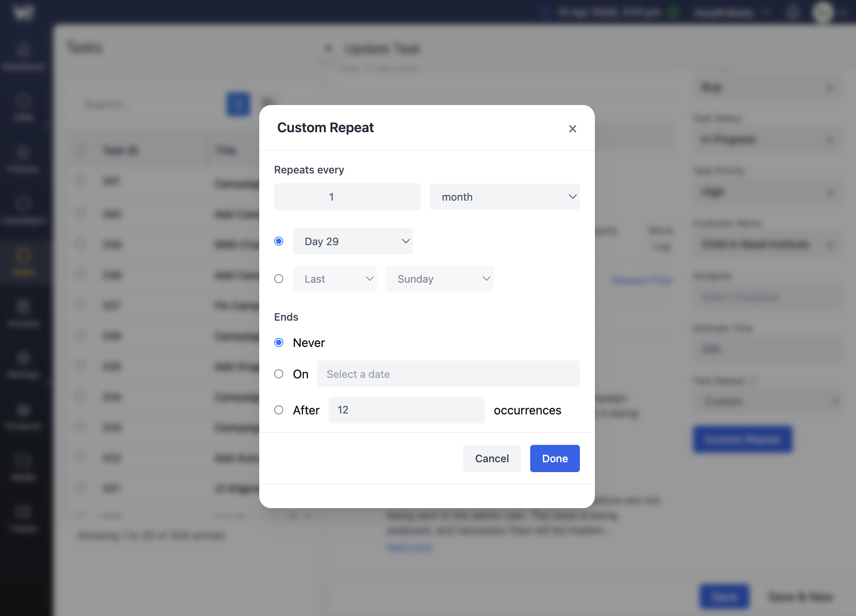
Task: Choose the After occurrences radio button
Action: coord(279,410)
